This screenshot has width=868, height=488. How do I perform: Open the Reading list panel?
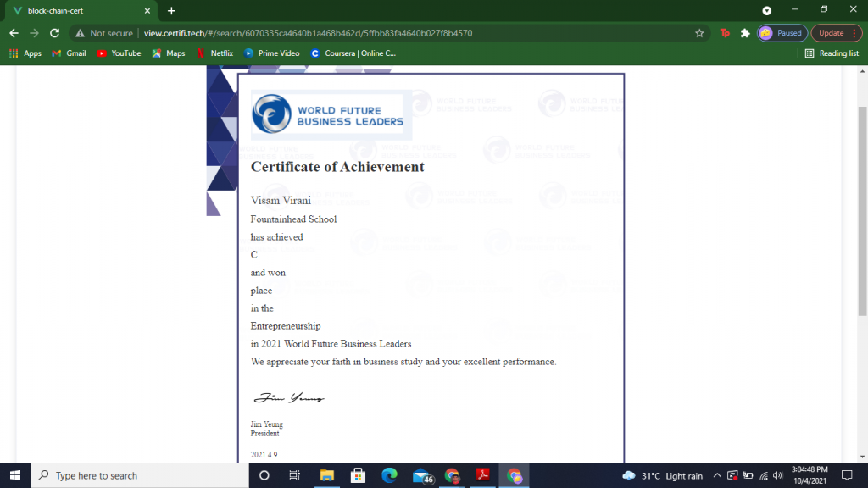point(832,53)
